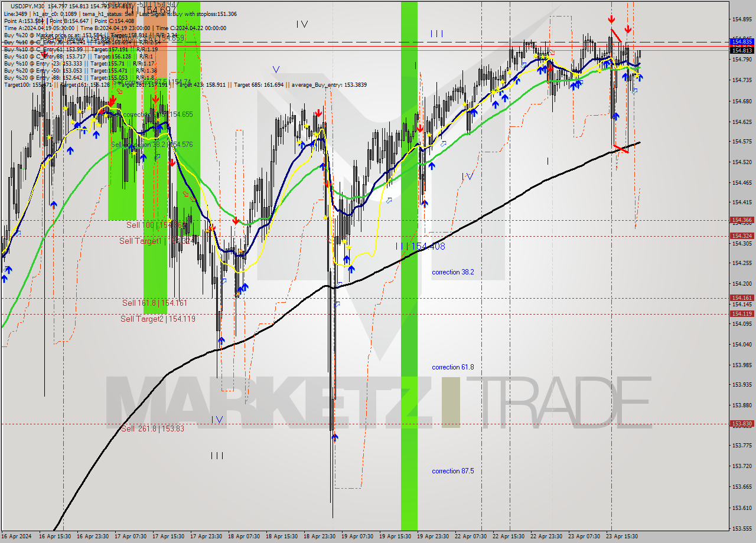Click the '16 Apr 15:30' time axis label
The image size is (756, 543).
point(55,537)
